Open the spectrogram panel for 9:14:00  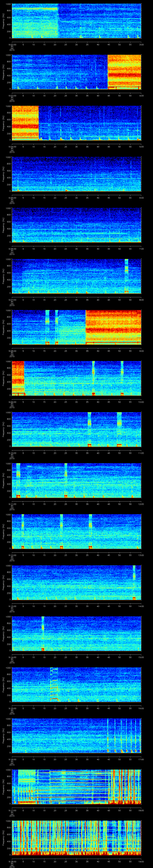pos(77,633)
